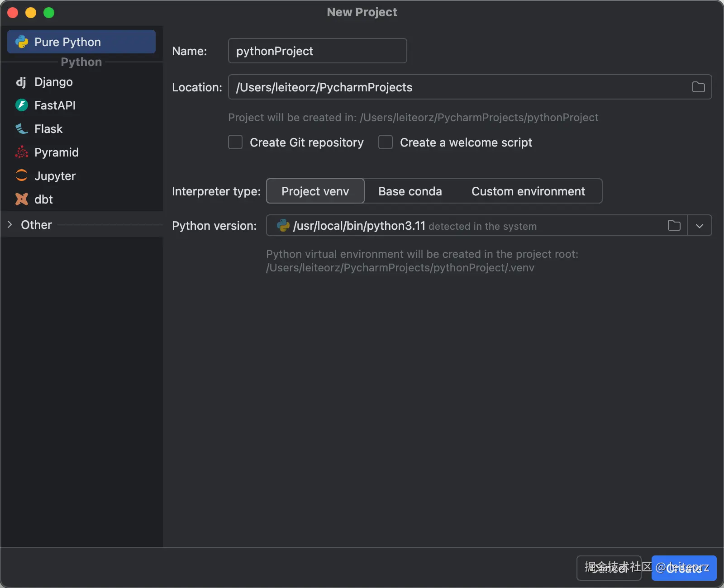The width and height of the screenshot is (724, 588).
Task: Choose the Project venv interpreter type
Action: (315, 191)
